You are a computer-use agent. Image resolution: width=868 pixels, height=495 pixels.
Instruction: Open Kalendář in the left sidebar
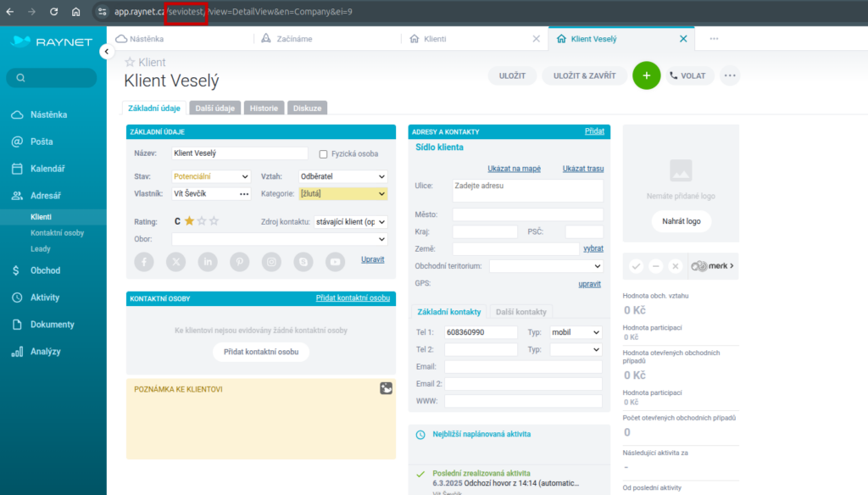(x=47, y=169)
